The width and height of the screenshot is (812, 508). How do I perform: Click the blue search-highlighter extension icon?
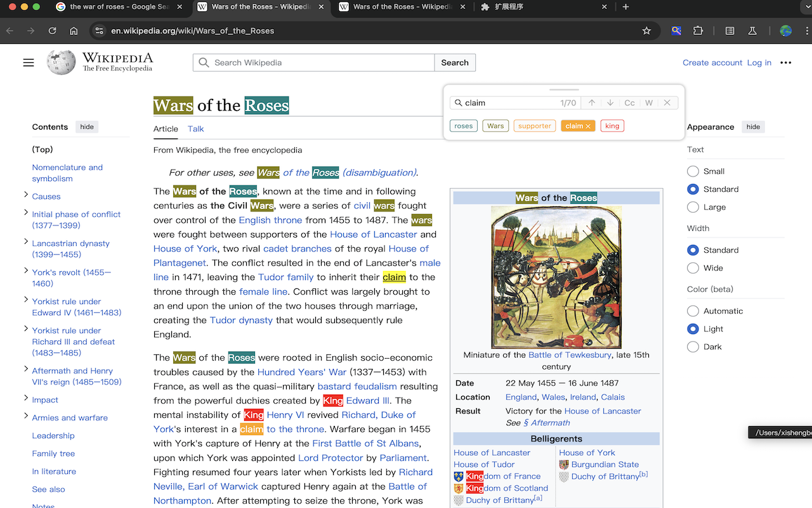pos(676,30)
